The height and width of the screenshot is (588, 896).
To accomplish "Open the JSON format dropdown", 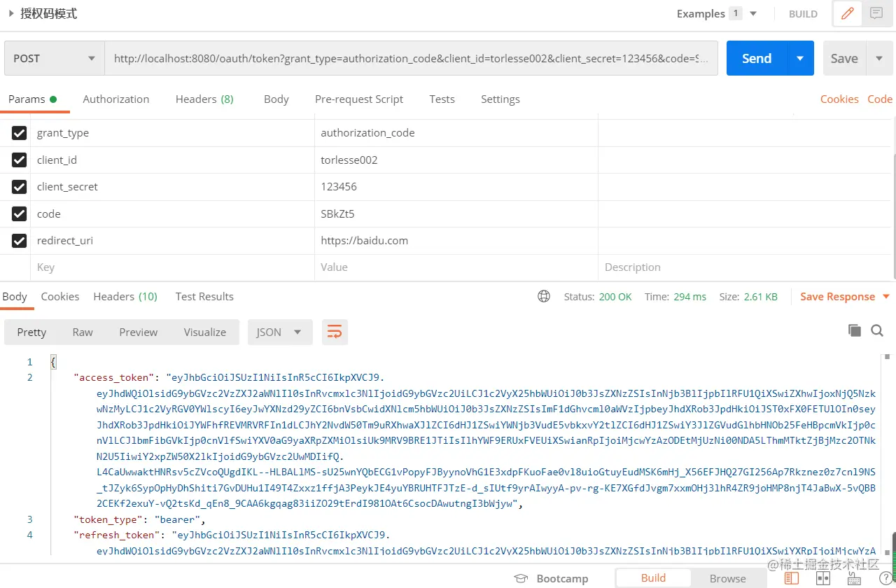I will pos(279,332).
